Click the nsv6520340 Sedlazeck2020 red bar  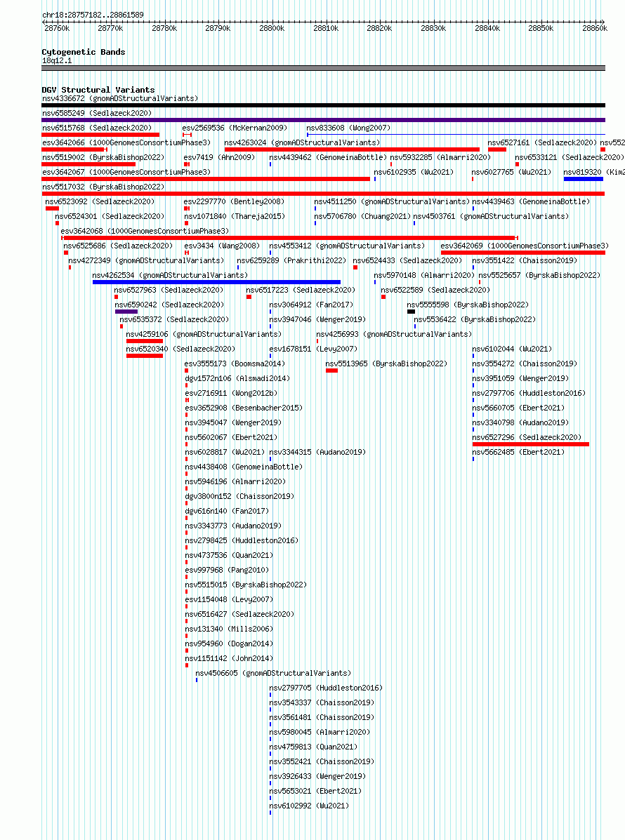click(x=145, y=356)
